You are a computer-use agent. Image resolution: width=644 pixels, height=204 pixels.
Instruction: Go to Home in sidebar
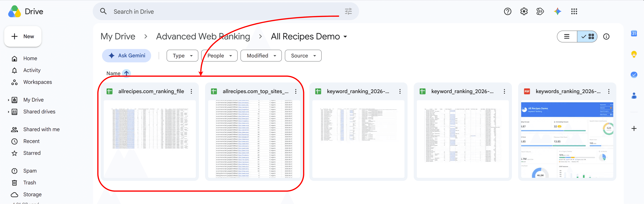pos(30,58)
